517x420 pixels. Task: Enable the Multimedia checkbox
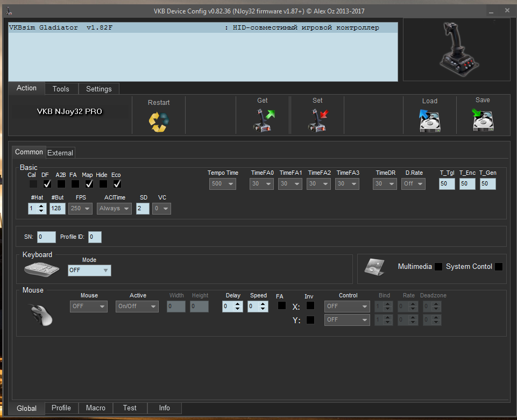click(x=438, y=267)
